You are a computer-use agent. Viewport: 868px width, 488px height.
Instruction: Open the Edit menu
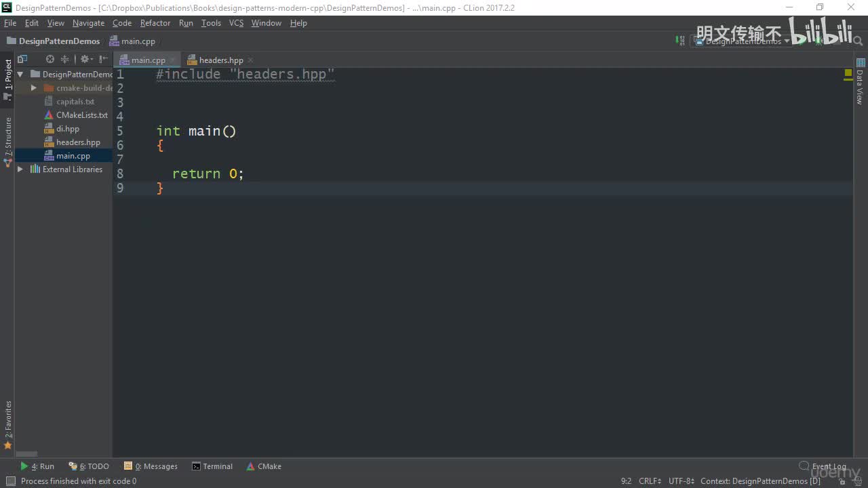coord(32,23)
